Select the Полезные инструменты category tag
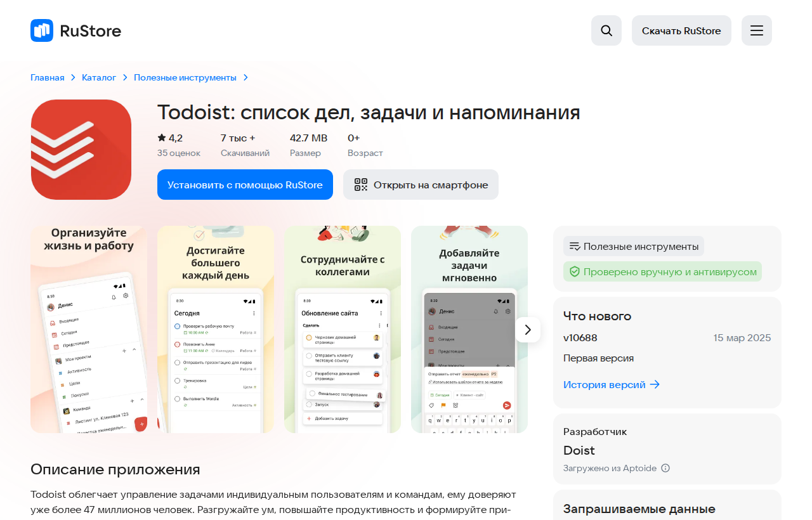 pyautogui.click(x=634, y=246)
